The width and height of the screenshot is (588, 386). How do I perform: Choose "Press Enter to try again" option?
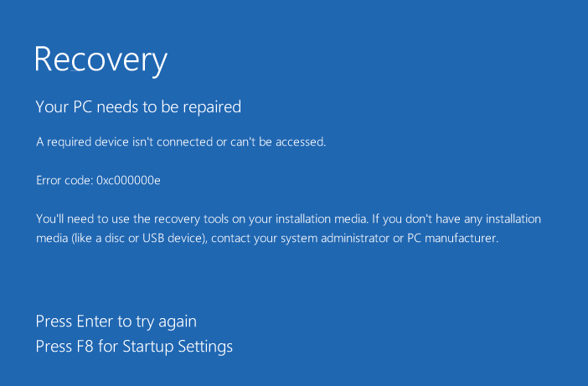point(116,321)
